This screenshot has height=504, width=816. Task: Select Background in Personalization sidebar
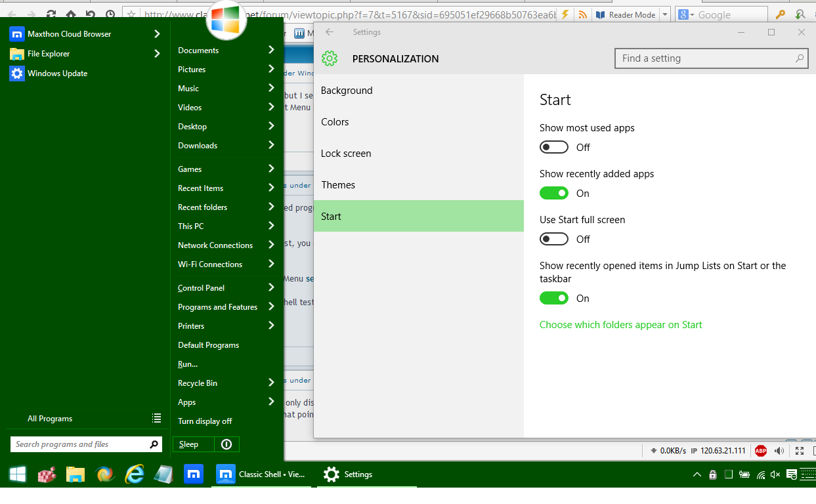click(x=419, y=91)
